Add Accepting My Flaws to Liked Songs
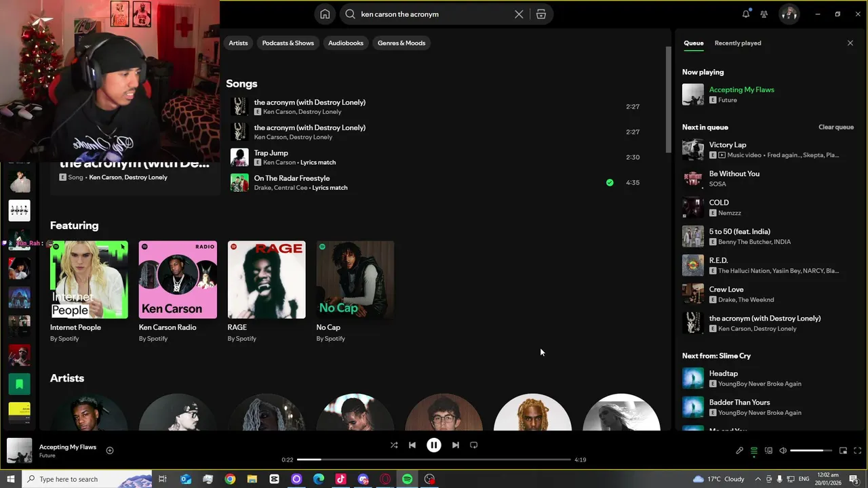The width and height of the screenshot is (868, 488). coord(110,450)
